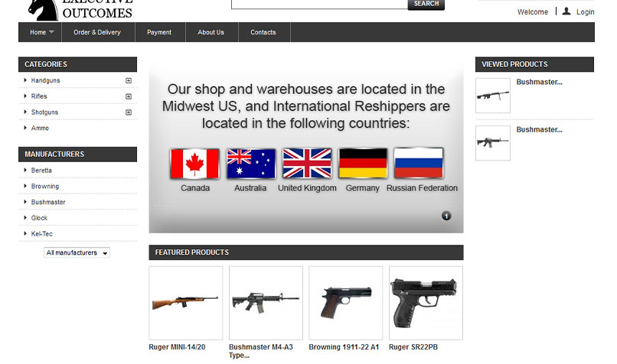Expand the Handguns category plus icon
This screenshot has height=364, width=617.
click(129, 80)
